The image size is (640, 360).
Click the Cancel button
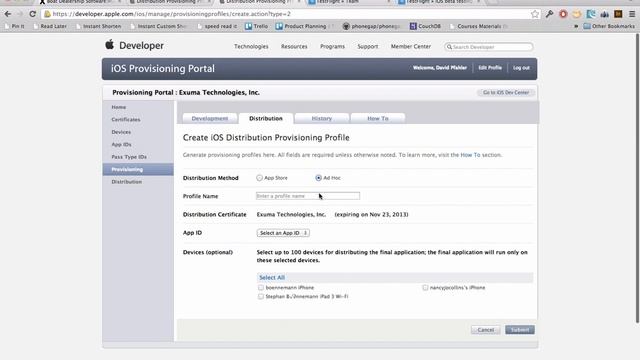coord(486,330)
